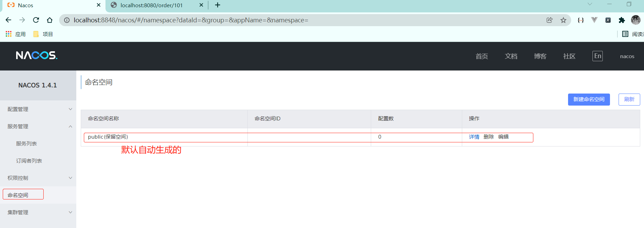Open 文档 in the top navigation
The width and height of the screenshot is (644, 228).
511,56
